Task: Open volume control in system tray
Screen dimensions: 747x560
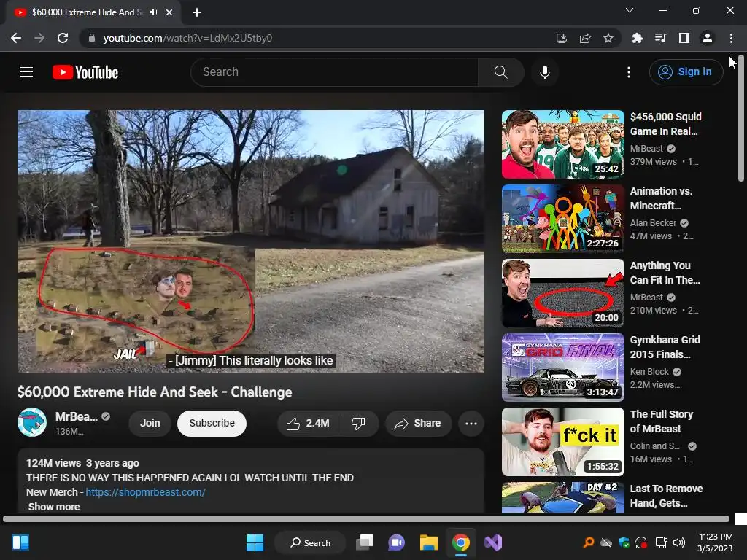Action: point(679,542)
